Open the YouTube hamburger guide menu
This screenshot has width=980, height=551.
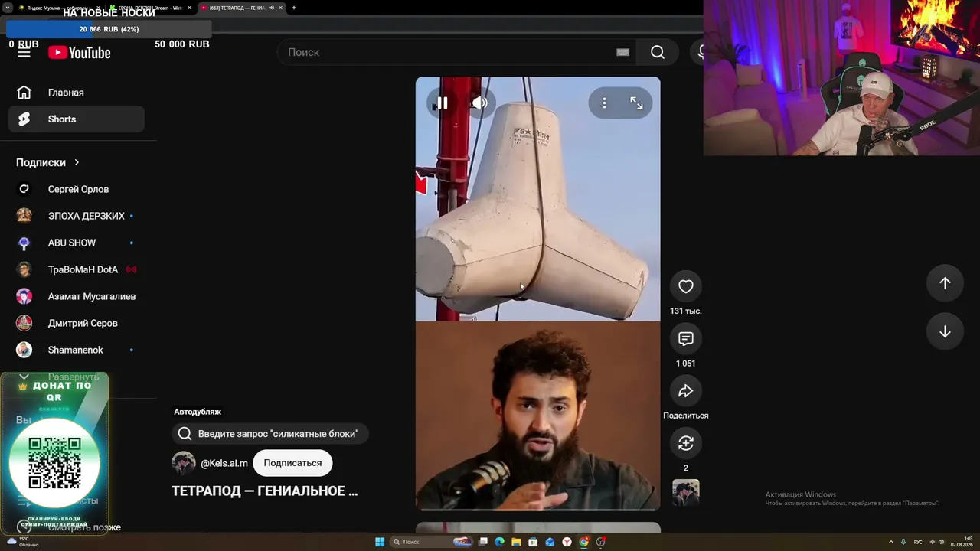point(24,52)
